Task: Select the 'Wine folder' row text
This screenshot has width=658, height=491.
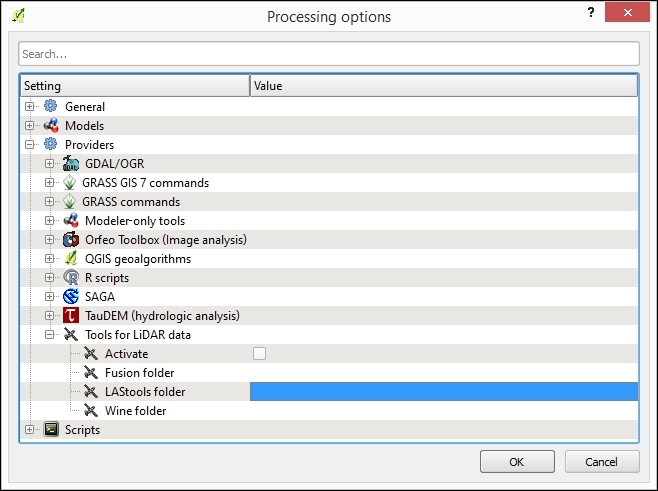Action: (136, 411)
